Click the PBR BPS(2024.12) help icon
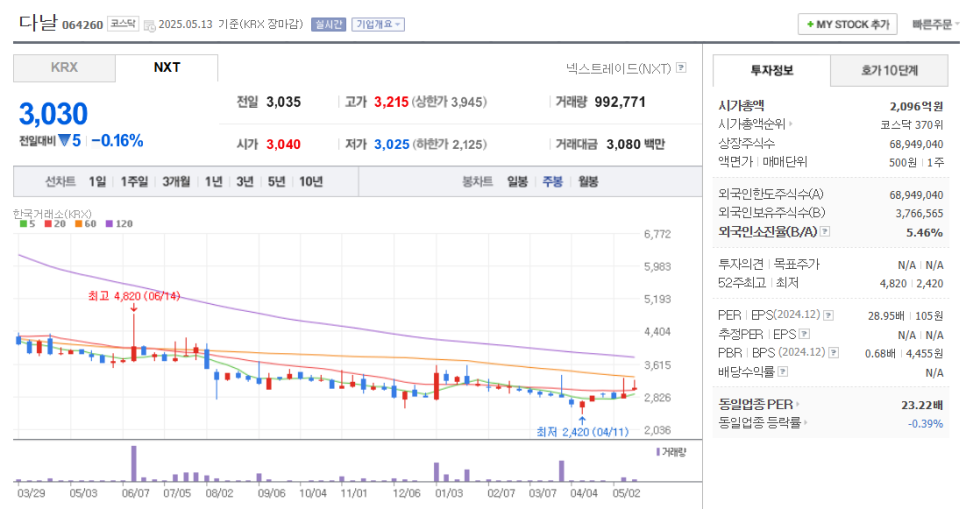966x509 pixels. click(834, 353)
